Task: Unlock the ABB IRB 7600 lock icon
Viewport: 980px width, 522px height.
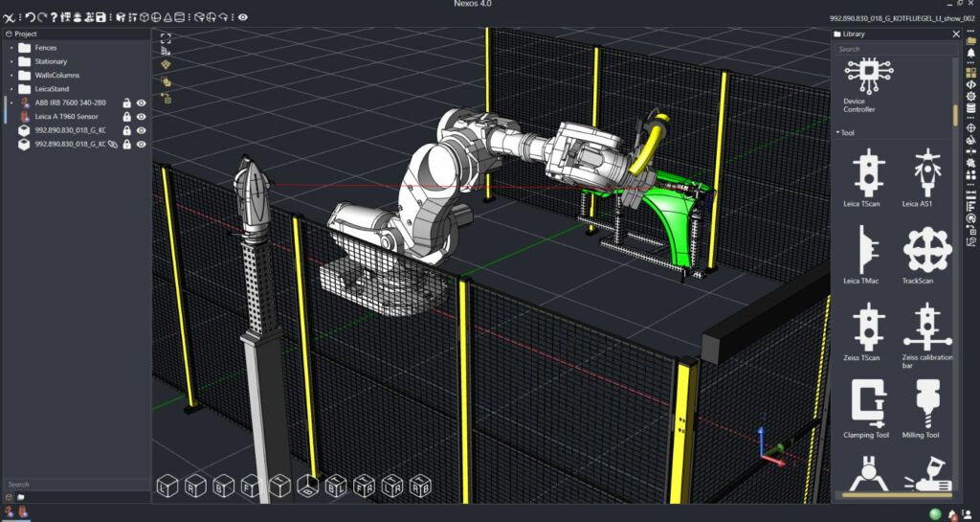Action: click(x=126, y=102)
